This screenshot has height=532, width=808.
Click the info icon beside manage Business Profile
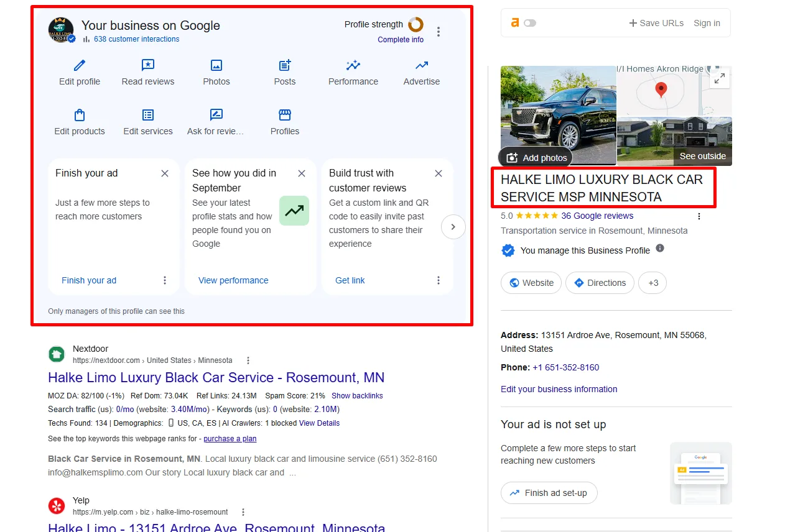tap(660, 248)
